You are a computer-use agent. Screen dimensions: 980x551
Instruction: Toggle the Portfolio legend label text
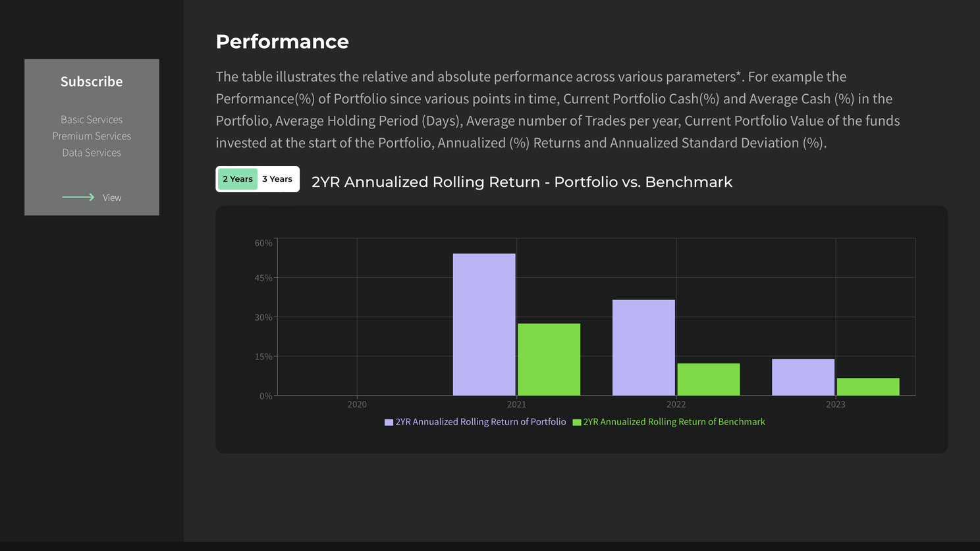tap(481, 422)
